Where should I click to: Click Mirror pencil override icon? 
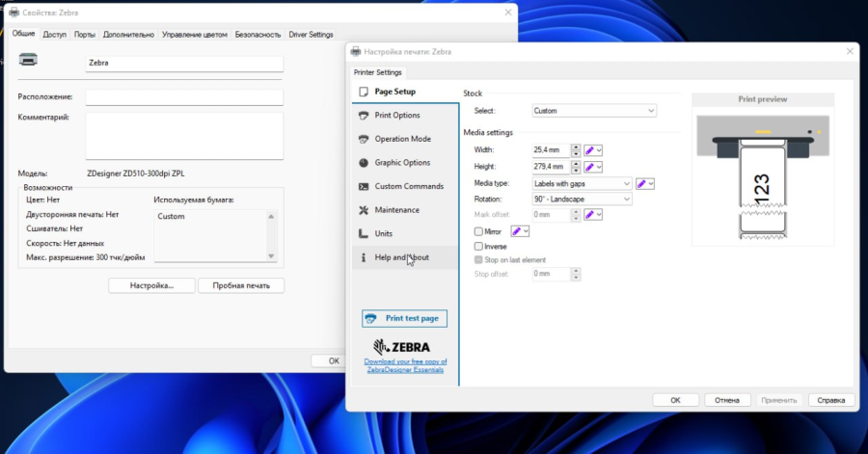(x=516, y=231)
